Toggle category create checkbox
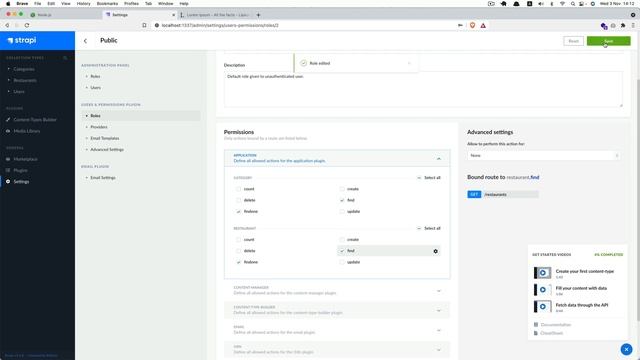The height and width of the screenshot is (360, 640). coord(342,189)
